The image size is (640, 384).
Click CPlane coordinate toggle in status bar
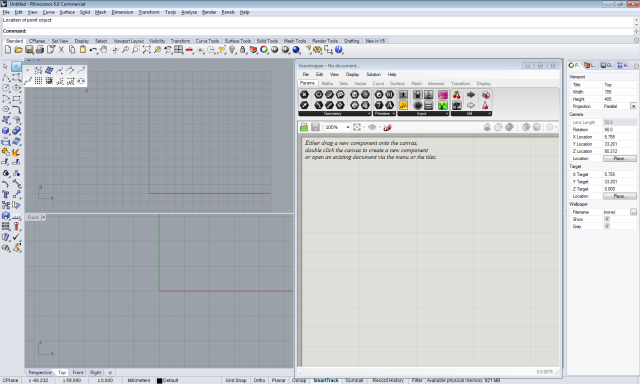[x=11, y=380]
